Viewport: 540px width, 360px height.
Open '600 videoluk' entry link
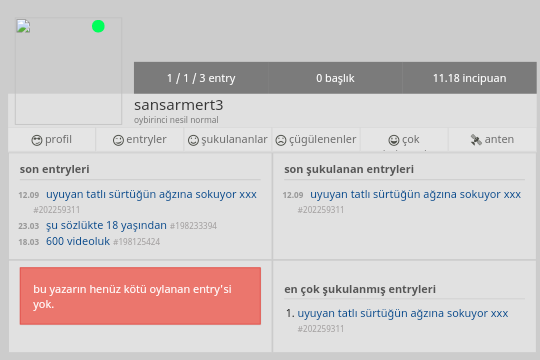pos(78,241)
